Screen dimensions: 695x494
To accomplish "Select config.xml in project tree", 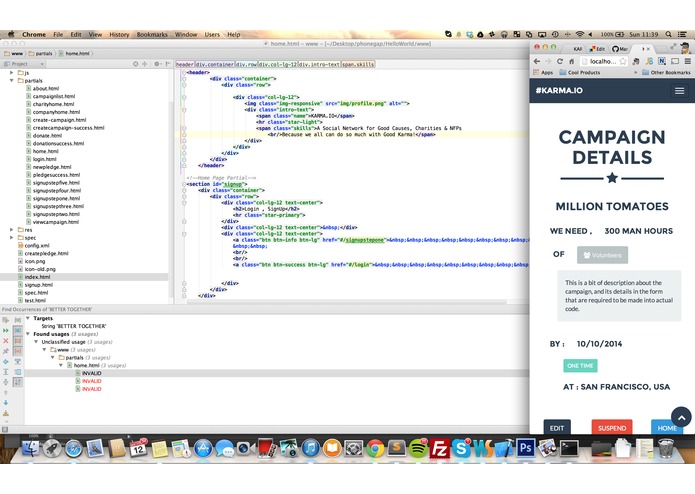I will tap(37, 245).
